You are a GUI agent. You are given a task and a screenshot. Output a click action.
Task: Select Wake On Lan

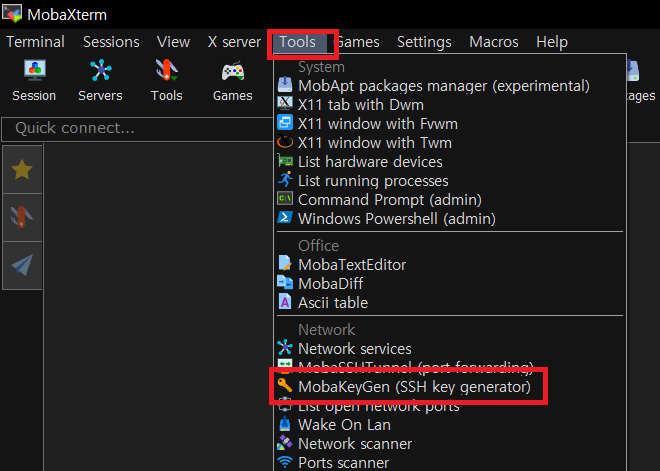coord(344,425)
